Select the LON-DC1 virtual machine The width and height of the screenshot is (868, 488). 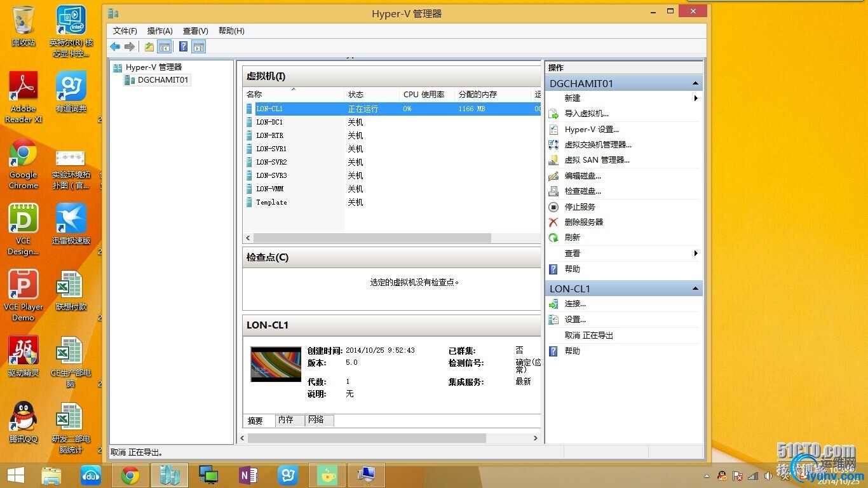[269, 122]
